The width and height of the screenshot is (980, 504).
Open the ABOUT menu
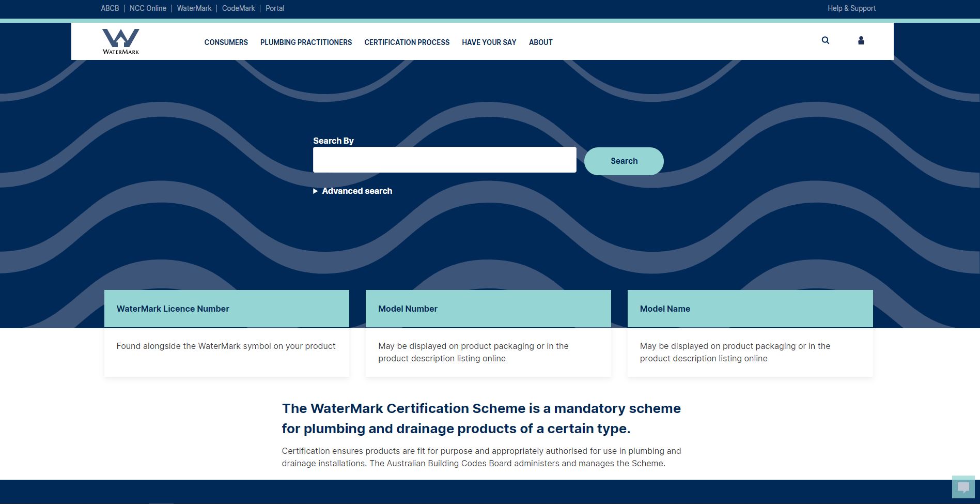click(540, 42)
